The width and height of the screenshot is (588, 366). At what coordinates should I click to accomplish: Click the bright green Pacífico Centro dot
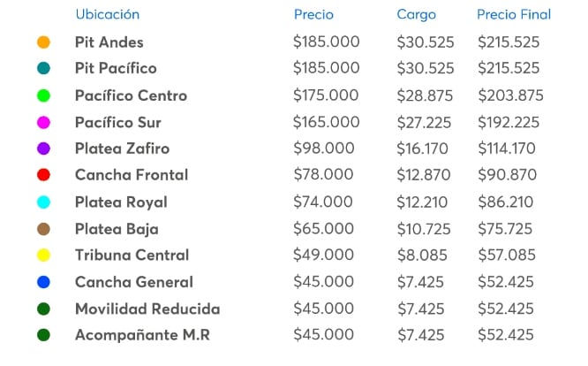point(43,95)
